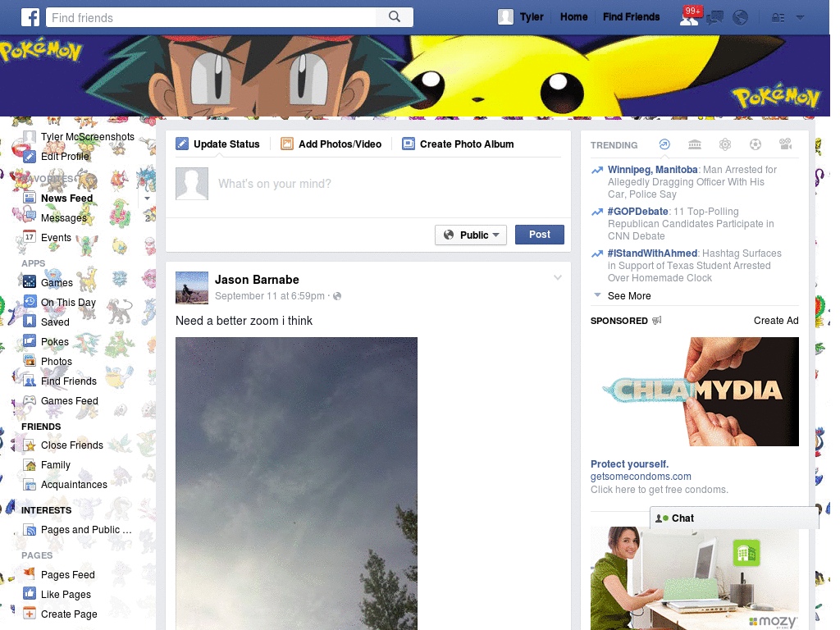
Task: Click the Post button
Action: [x=540, y=235]
